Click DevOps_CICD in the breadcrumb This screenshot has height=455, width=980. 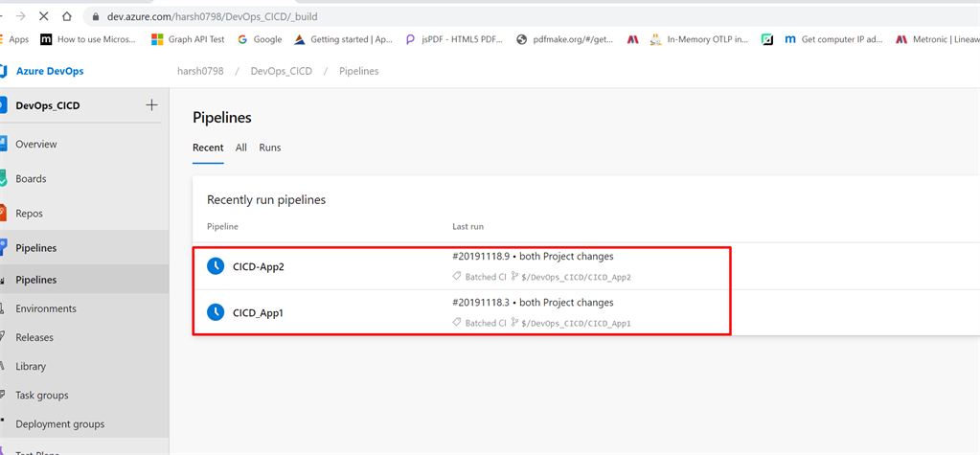click(282, 71)
